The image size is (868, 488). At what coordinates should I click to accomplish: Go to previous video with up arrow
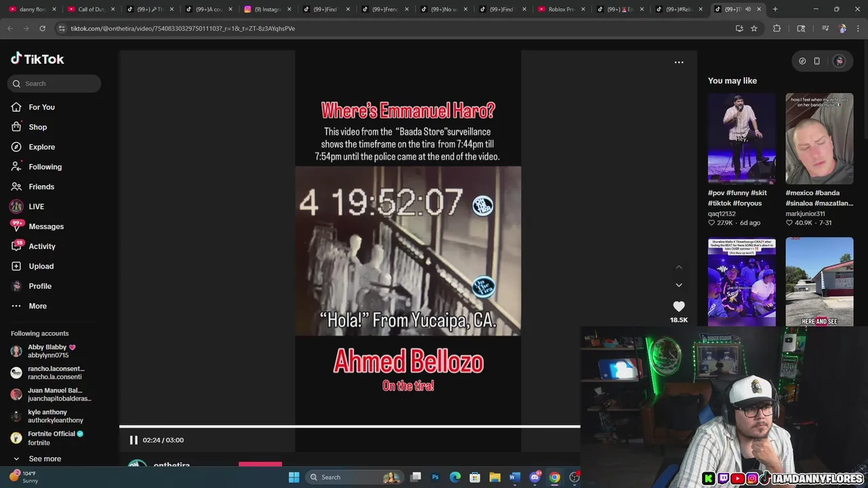pos(679,267)
